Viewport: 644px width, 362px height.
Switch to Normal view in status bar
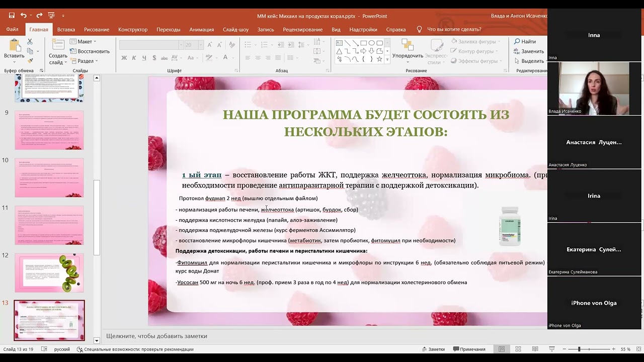tap(502, 349)
